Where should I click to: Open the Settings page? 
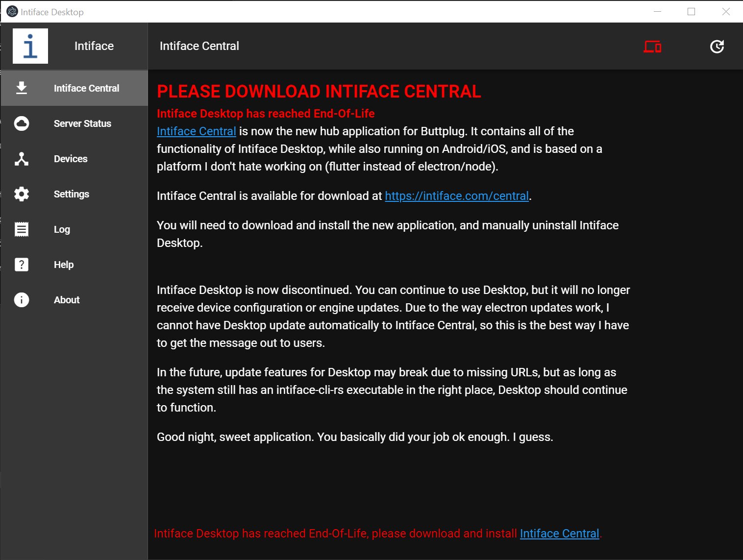(x=74, y=194)
